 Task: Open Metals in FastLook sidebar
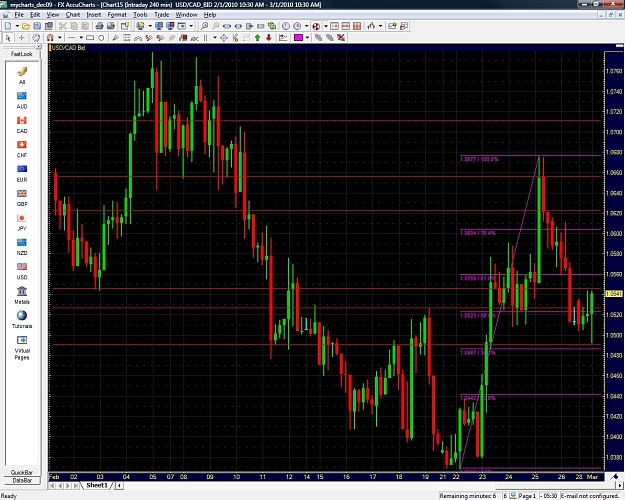[22, 295]
